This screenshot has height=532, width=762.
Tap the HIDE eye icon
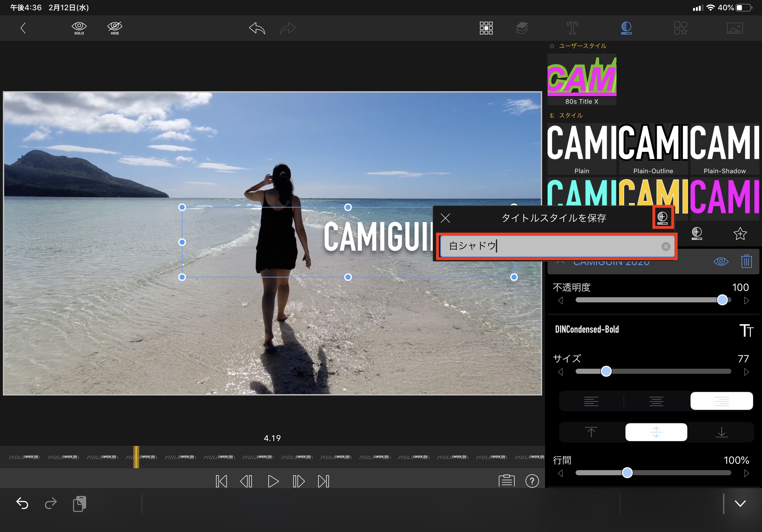[115, 28]
